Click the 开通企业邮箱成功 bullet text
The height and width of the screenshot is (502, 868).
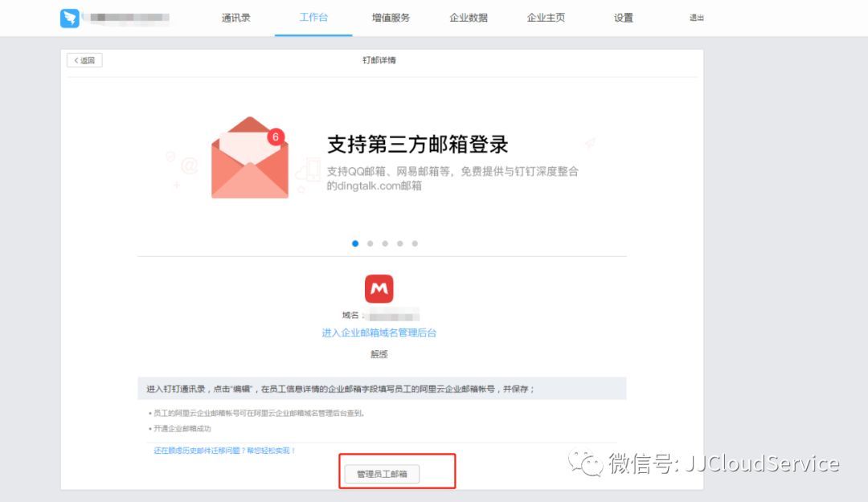point(182,428)
